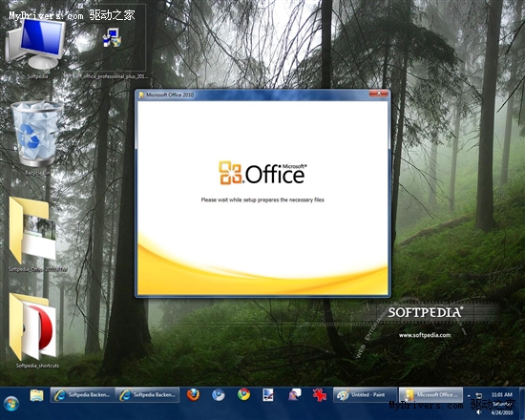Switch to first Softpedia Backen... Internet Explorer window
This screenshot has height=420, width=525.
click(83, 395)
